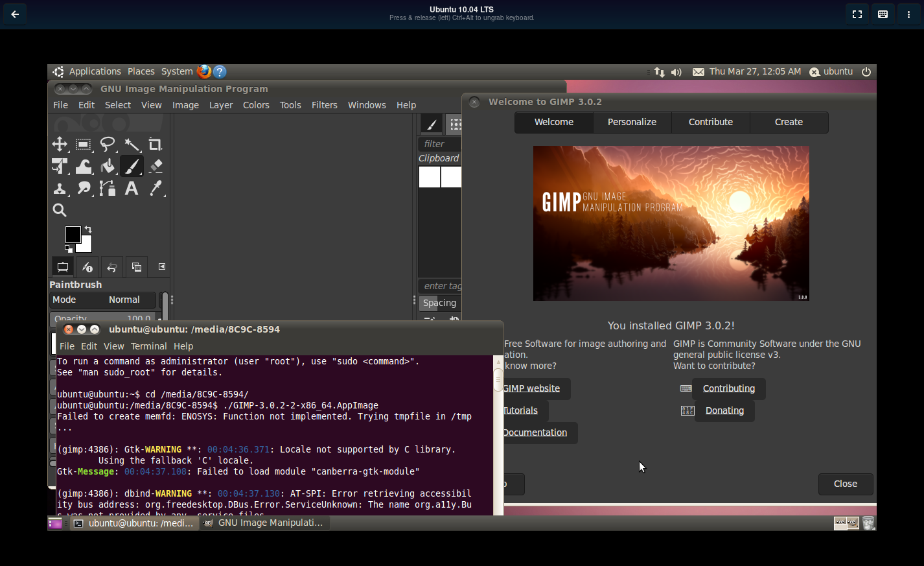Switch to the Images dock tab
This screenshot has height=566, width=924.
point(137,267)
